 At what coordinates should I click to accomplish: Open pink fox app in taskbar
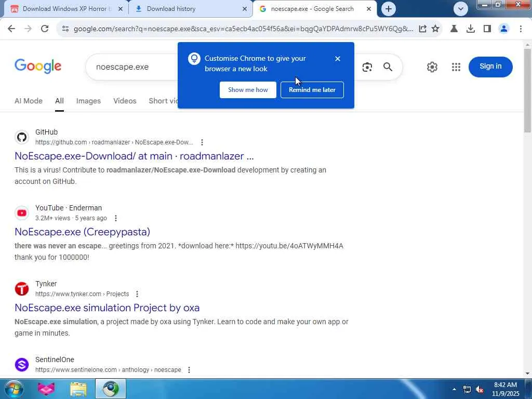coord(46,389)
